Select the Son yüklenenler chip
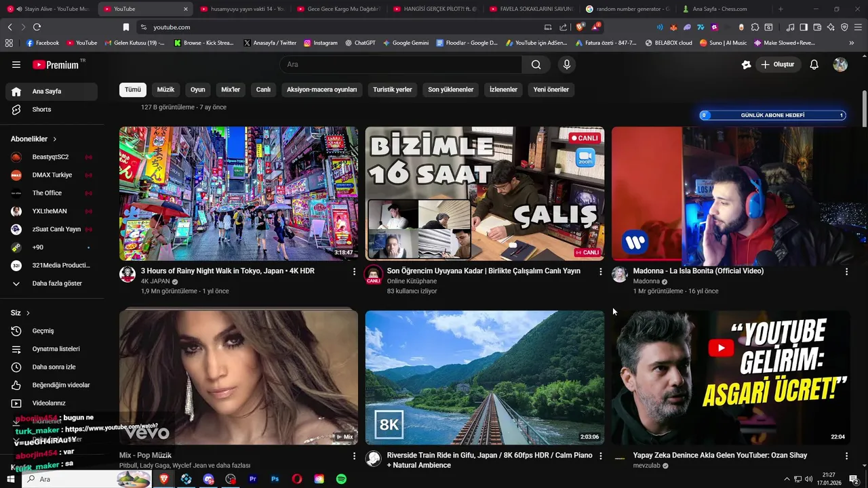This screenshot has height=488, width=868. (x=451, y=89)
